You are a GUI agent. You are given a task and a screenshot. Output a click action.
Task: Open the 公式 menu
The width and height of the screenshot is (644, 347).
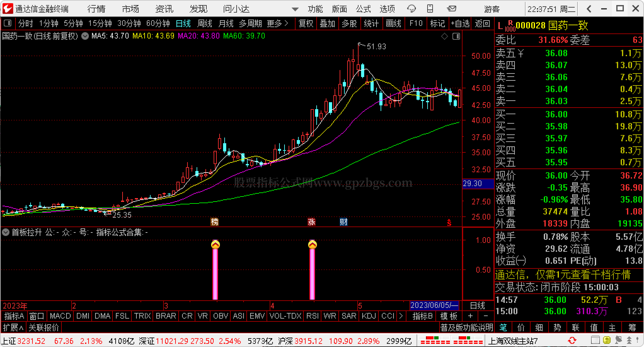(x=363, y=9)
